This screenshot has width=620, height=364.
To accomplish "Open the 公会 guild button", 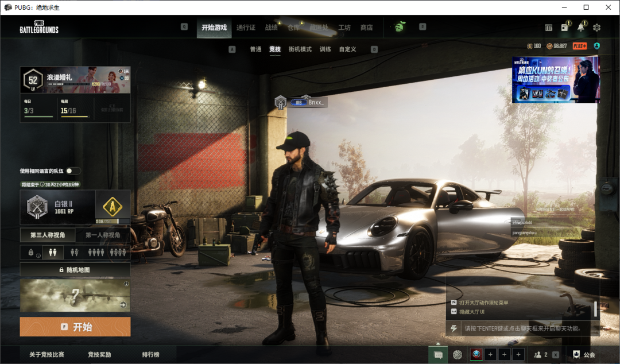I will 584,354.
